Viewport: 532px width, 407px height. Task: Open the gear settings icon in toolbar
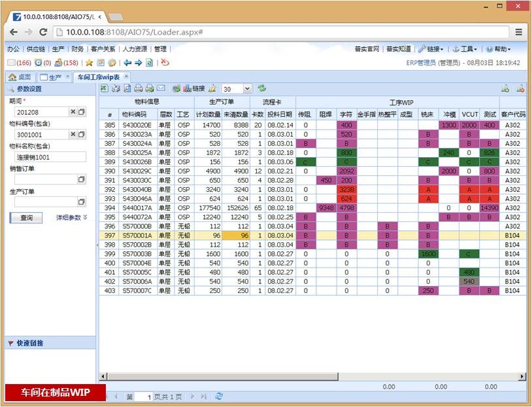112,63
